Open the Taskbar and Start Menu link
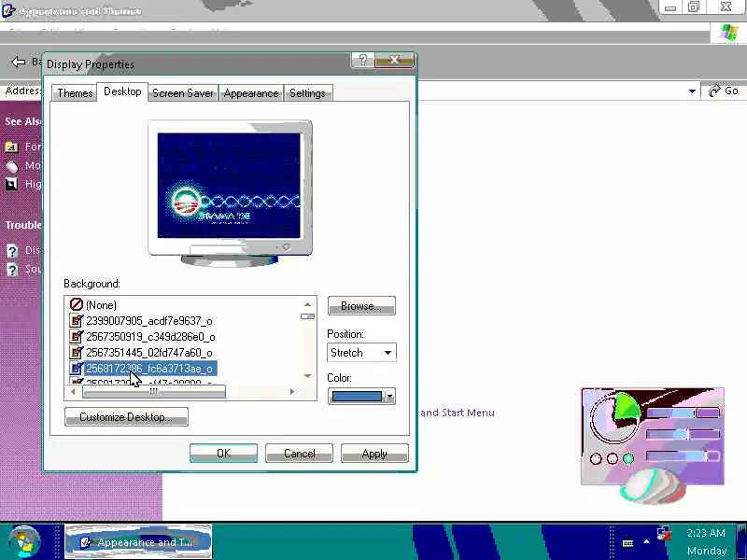This screenshot has height=560, width=747. click(458, 413)
